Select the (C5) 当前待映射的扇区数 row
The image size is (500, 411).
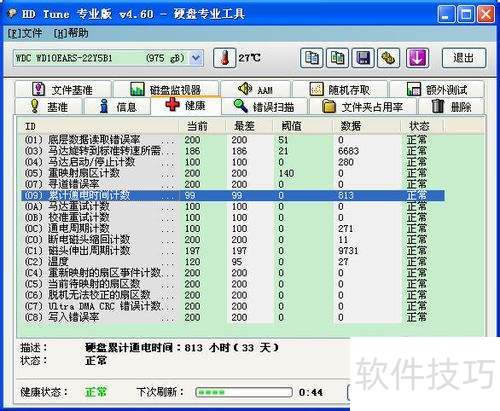[x=233, y=284]
